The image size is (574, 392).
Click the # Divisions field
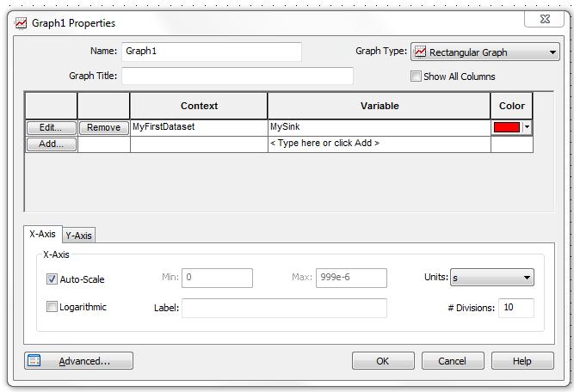coord(516,308)
